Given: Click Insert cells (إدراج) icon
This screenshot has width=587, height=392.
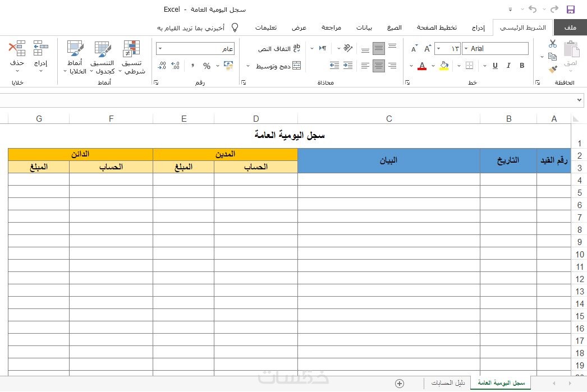Looking at the screenshot, I should coord(40,56).
